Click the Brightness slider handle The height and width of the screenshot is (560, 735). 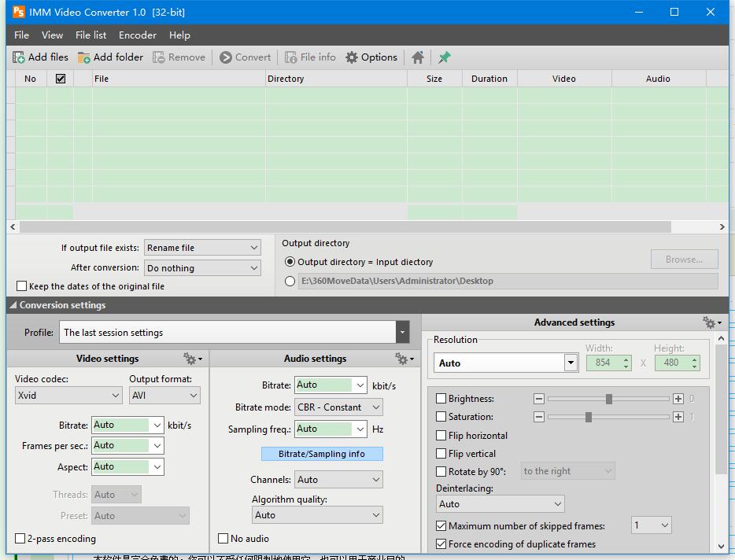pos(608,399)
